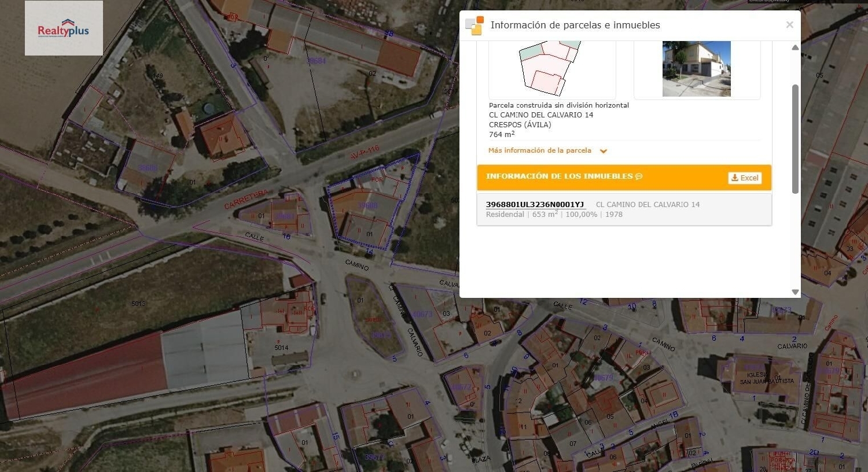Click the Excel download icon in orange header
Image resolution: width=868 pixels, height=472 pixels.
click(x=734, y=178)
